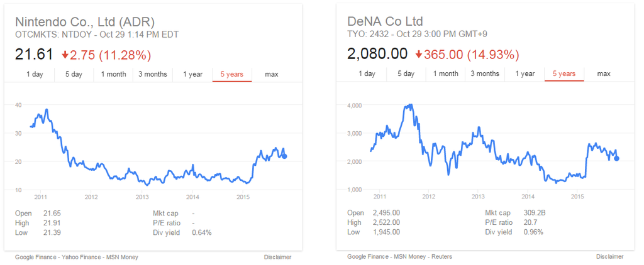Viewport: 644px width, 265px height.
Task: Open Disclaimer link under DeNA card
Action: click(609, 257)
